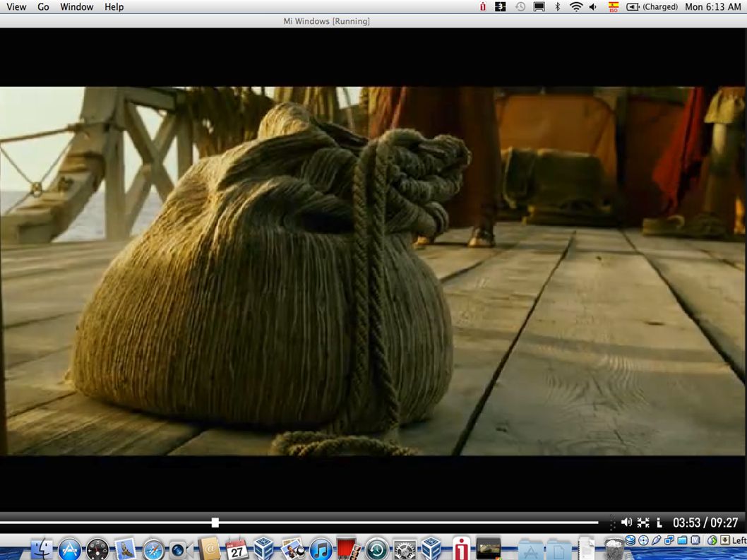The image size is (747, 560).
Task: Click VirtualBox keyboard capture arrow icon
Action: click(725, 540)
